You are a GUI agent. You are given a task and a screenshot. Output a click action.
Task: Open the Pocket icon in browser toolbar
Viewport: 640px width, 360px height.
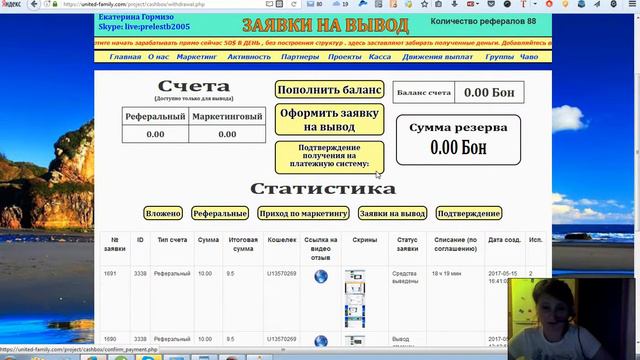pyautogui.click(x=491, y=4)
